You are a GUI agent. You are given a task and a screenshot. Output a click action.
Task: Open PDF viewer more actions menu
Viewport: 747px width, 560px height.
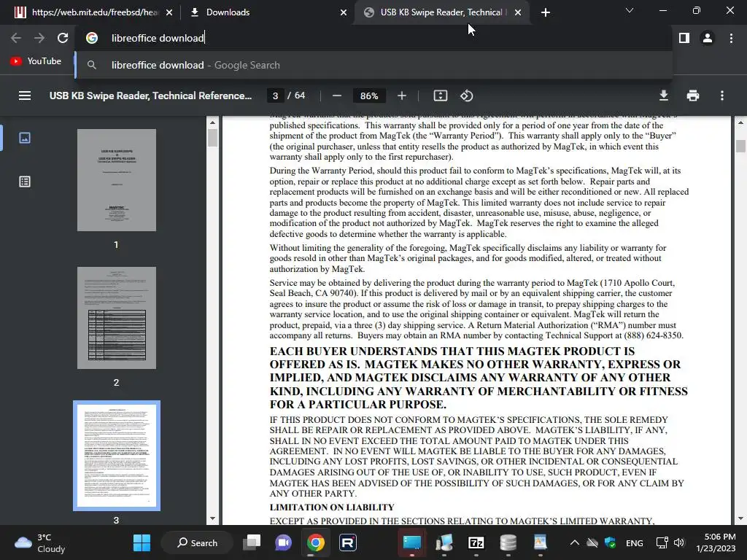click(x=722, y=96)
